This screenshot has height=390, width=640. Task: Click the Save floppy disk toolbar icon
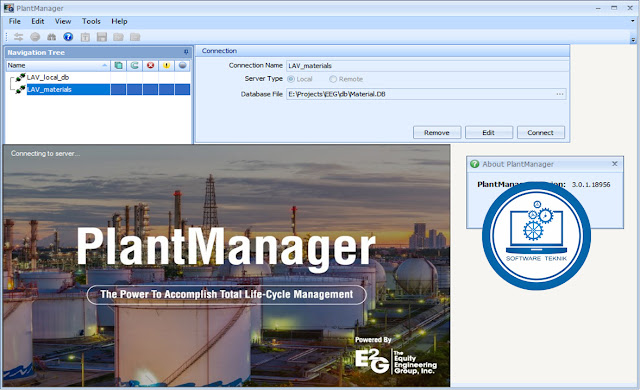pyautogui.click(x=102, y=37)
